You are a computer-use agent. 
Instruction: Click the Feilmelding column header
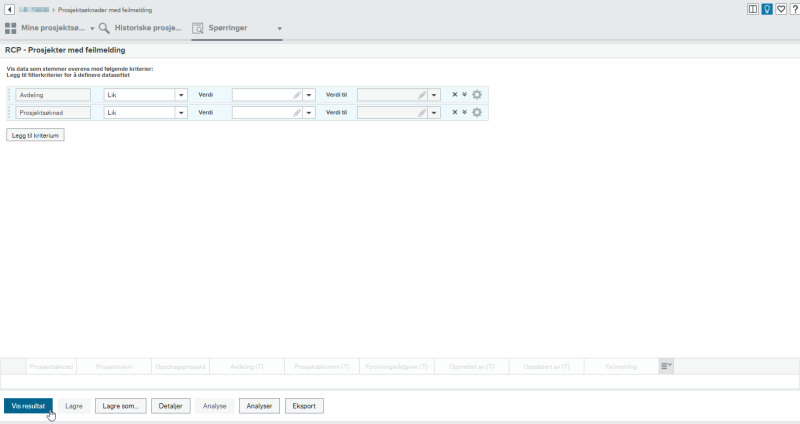tap(621, 366)
